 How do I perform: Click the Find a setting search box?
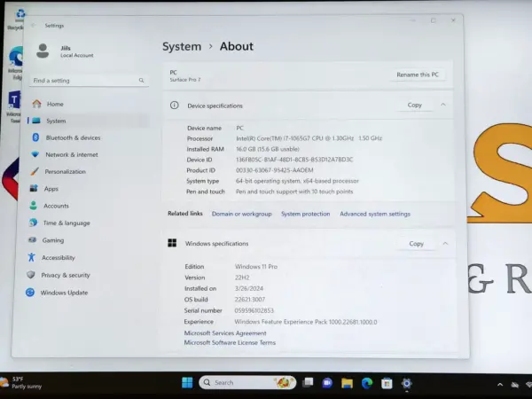89,81
